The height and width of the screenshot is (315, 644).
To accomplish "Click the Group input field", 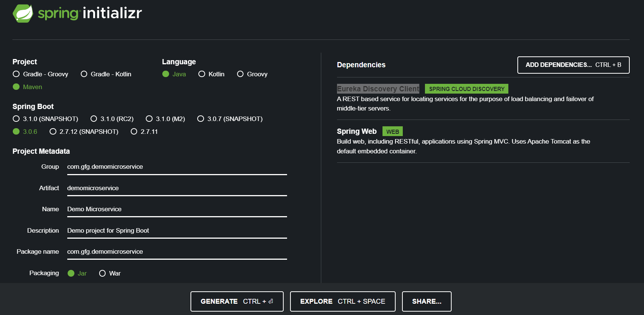I will point(177,167).
